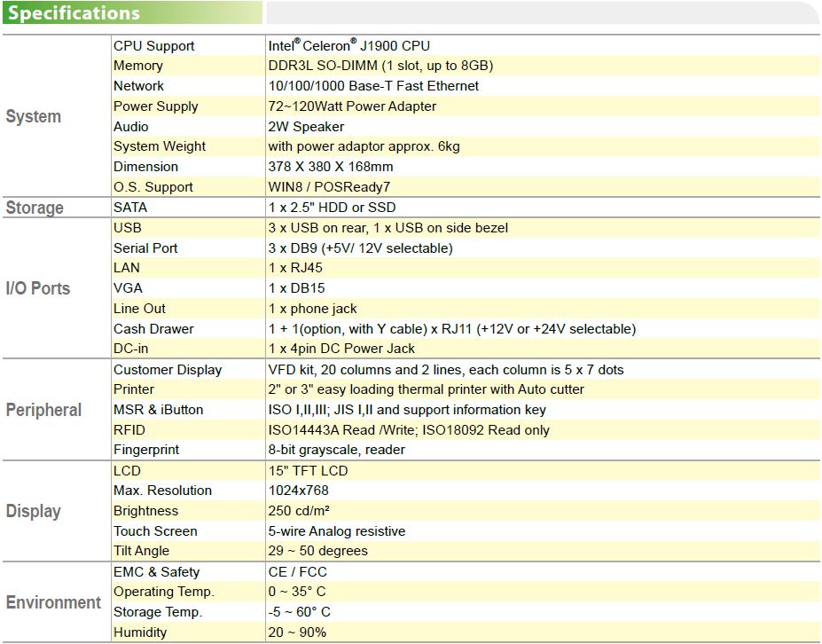Select the CE / FCC value

(297, 572)
